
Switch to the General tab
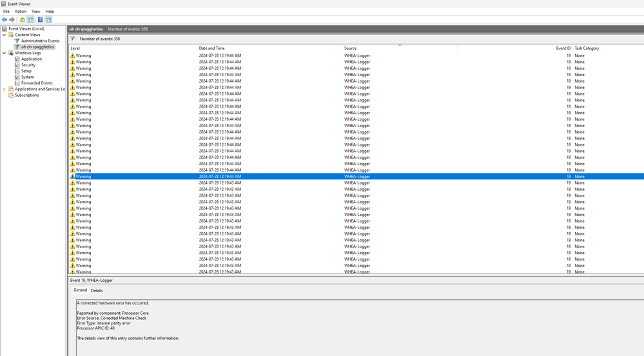point(80,290)
